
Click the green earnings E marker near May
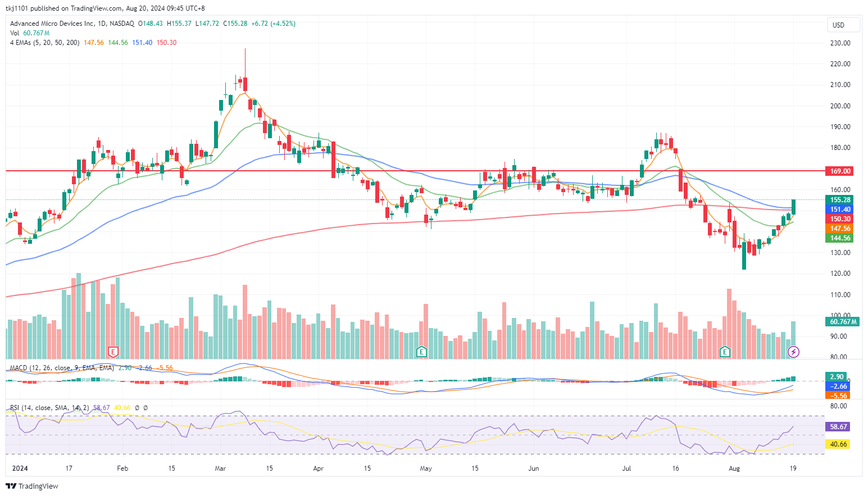pyautogui.click(x=421, y=352)
